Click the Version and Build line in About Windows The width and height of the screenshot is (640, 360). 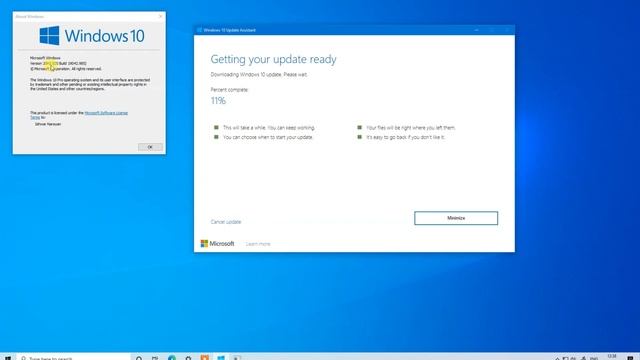click(x=58, y=63)
